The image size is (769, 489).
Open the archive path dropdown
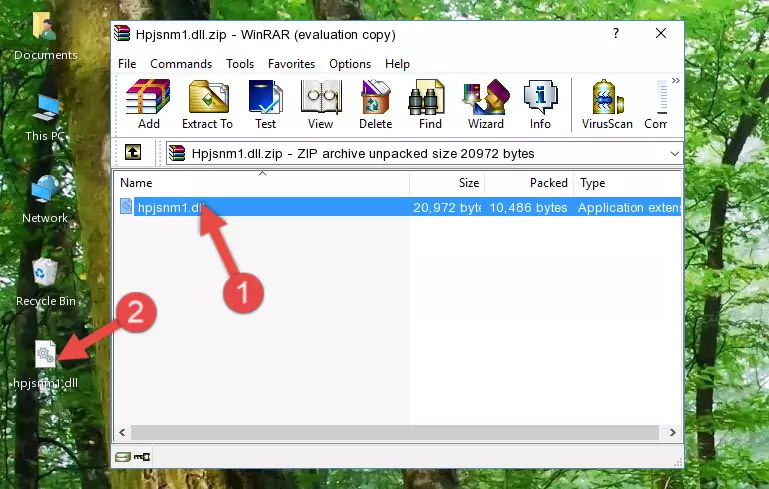click(x=675, y=154)
